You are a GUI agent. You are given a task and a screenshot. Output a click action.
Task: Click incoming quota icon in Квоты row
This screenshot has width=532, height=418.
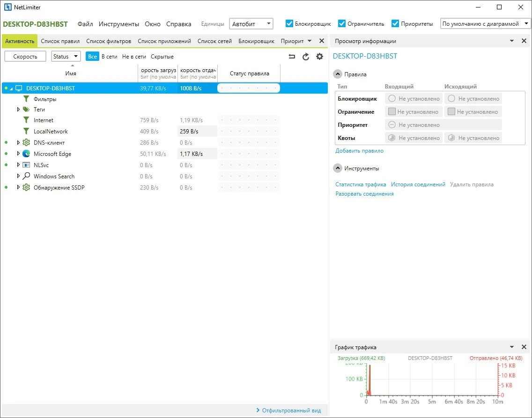(392, 138)
